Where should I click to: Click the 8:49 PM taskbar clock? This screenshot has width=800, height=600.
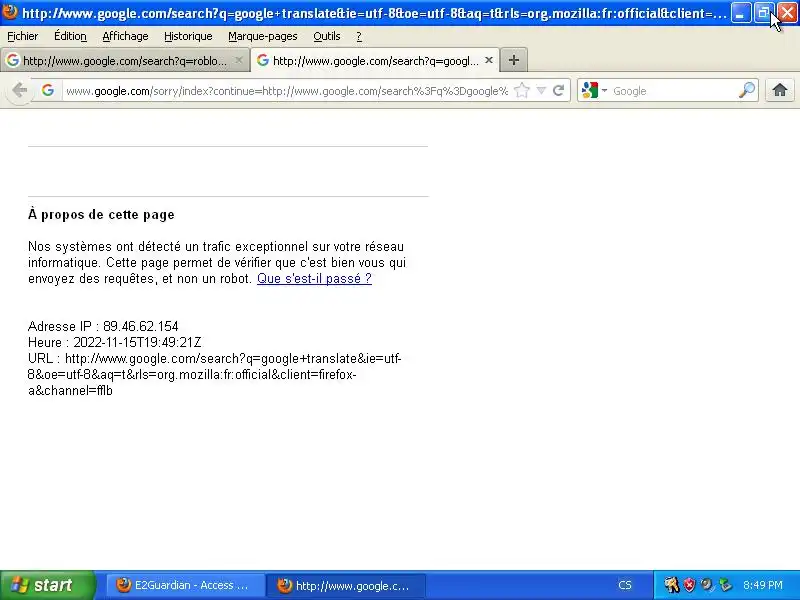pos(763,585)
